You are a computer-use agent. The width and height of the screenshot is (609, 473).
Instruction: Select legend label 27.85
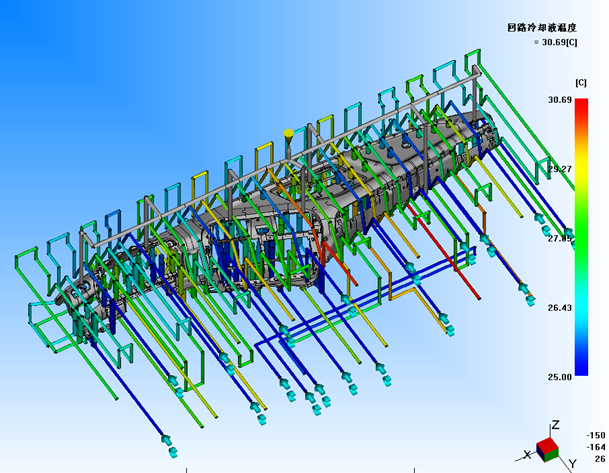[560, 238]
